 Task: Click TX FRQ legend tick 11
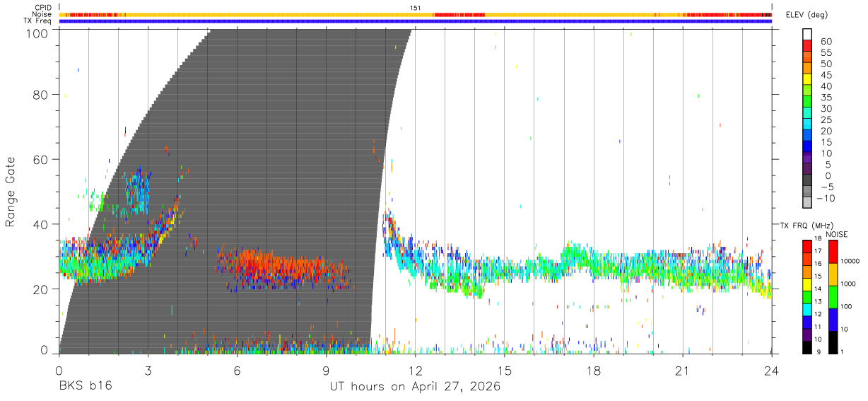(817, 327)
